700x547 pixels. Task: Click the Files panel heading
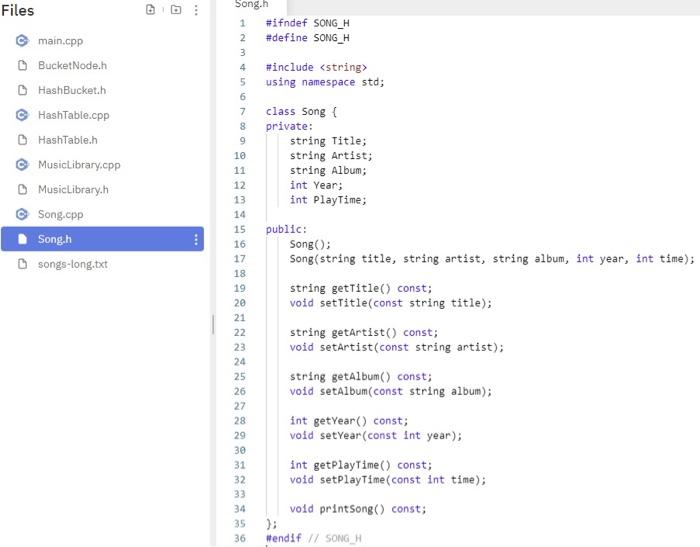tap(17, 10)
